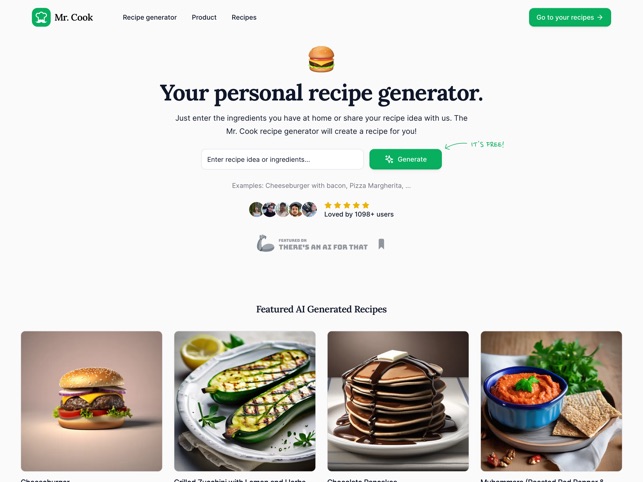
Task: Click the hamburger emoji above the headline
Action: [x=321, y=59]
